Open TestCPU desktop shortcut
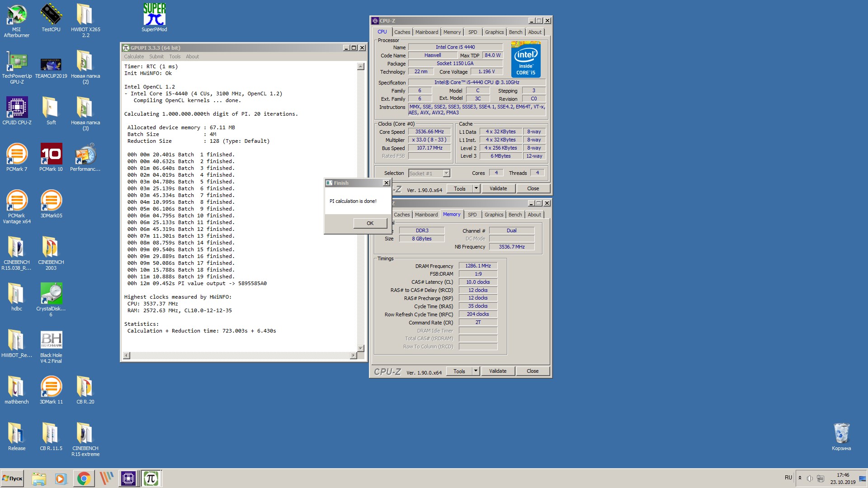The width and height of the screenshot is (868, 488). (51, 18)
